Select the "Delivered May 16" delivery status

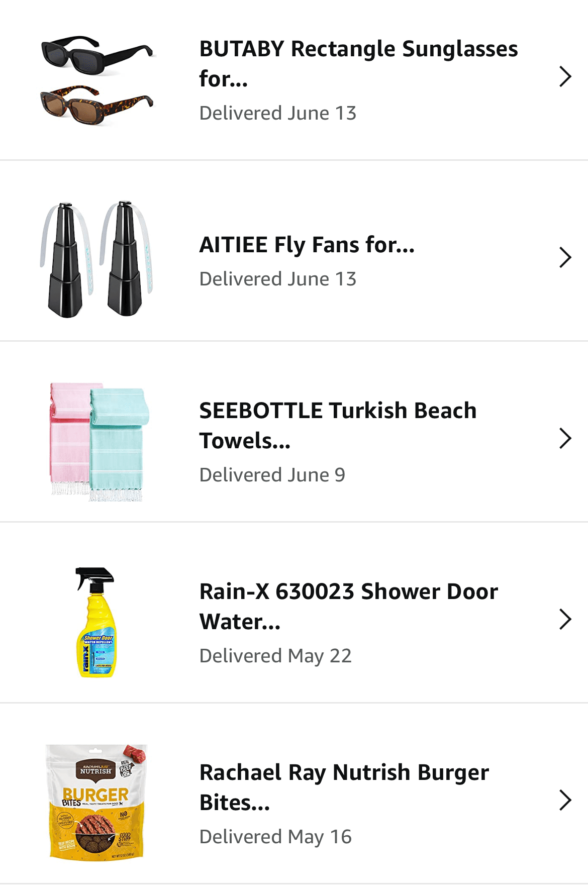pyautogui.click(x=275, y=837)
